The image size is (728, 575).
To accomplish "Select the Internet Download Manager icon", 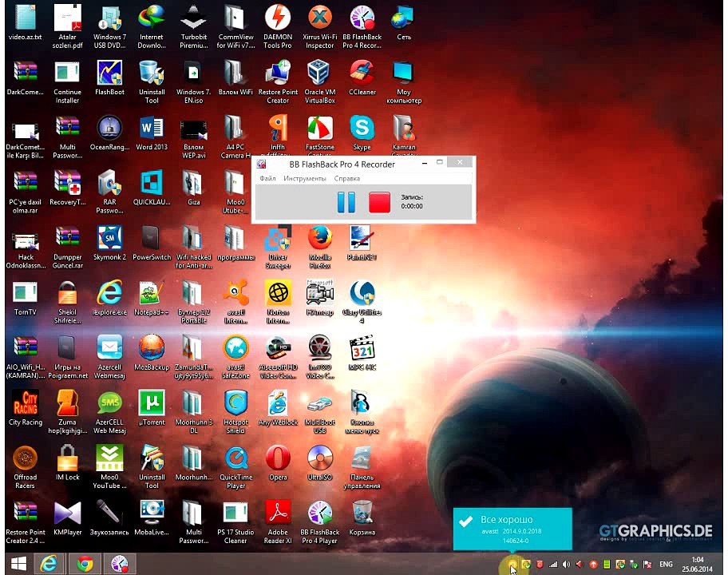I will (152, 27).
